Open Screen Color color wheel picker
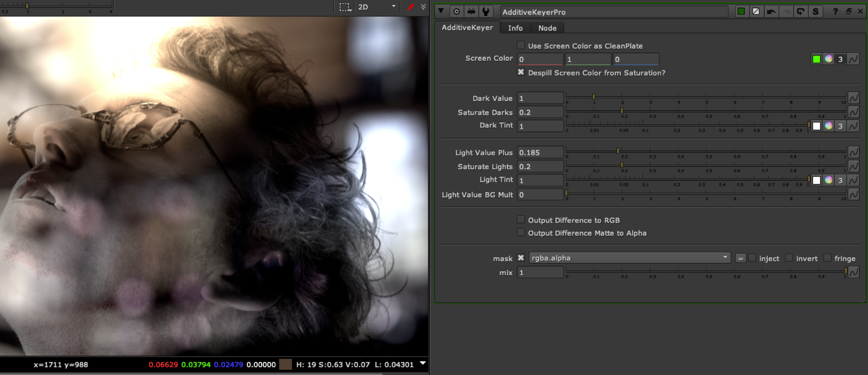Screen dimensions: 868x375 coord(828,59)
